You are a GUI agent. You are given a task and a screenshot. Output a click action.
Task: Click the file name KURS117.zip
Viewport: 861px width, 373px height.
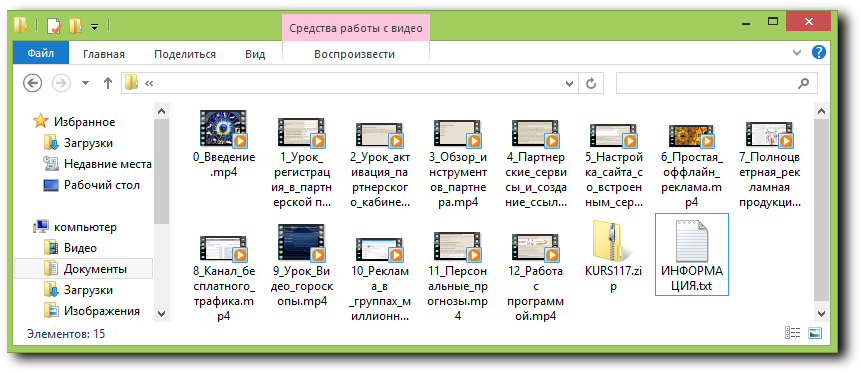(x=612, y=279)
